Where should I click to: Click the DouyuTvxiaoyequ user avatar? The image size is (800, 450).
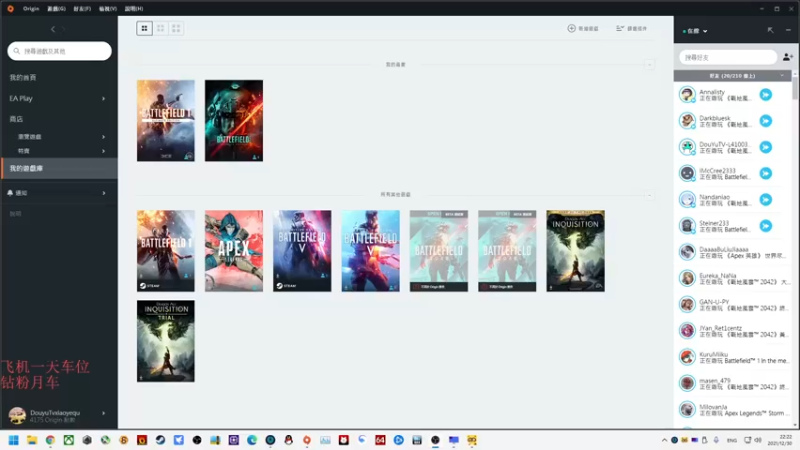tap(17, 416)
